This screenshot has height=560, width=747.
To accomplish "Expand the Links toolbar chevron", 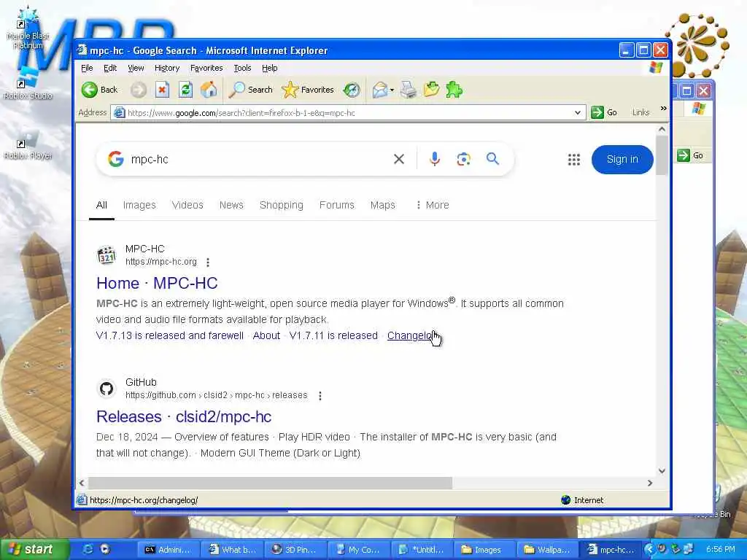I will coord(663,109).
